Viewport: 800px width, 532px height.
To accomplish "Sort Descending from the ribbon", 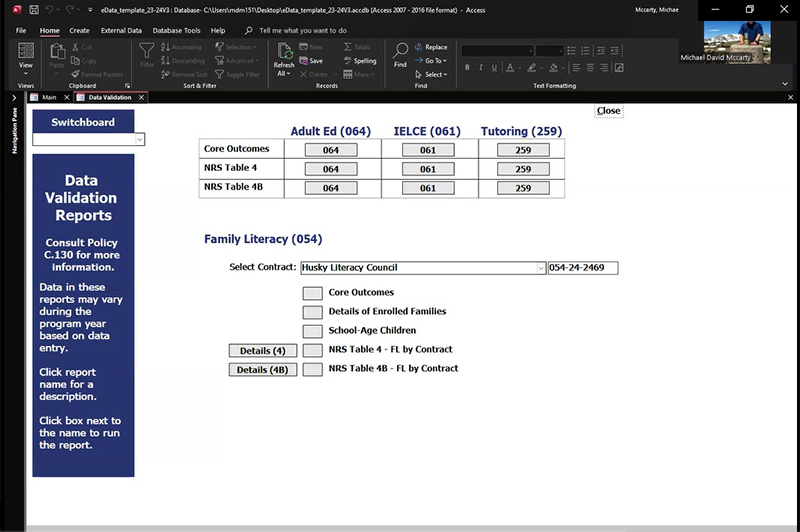I will tap(183, 61).
